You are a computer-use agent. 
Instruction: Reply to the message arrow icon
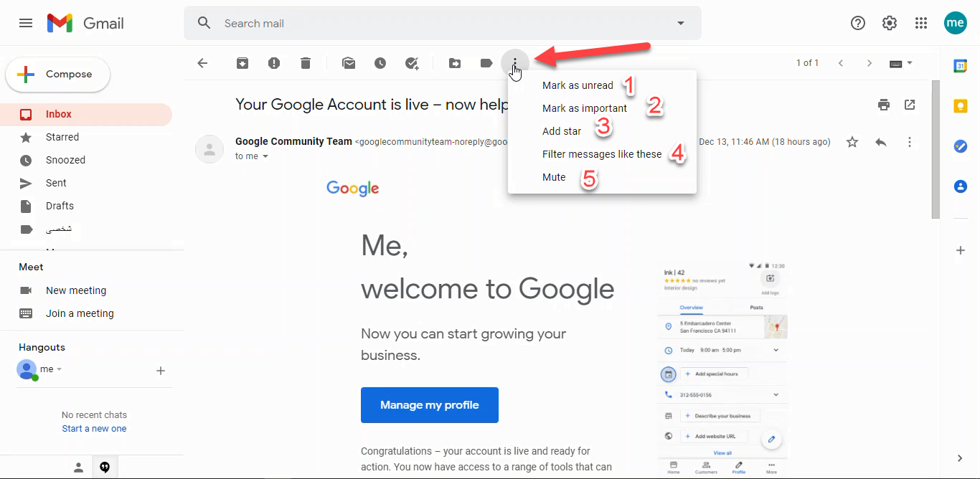(x=881, y=142)
